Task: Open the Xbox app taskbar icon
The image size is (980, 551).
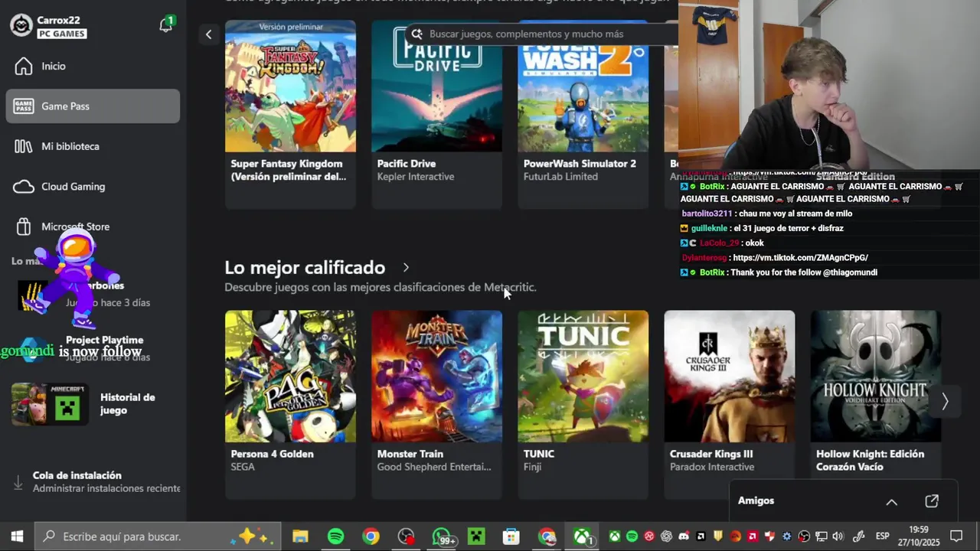Action: pos(583,536)
